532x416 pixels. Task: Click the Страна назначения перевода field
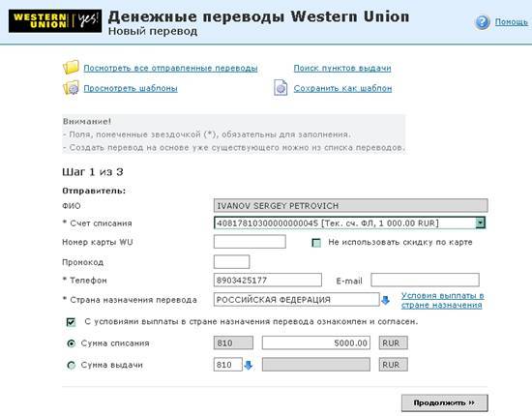(296, 299)
